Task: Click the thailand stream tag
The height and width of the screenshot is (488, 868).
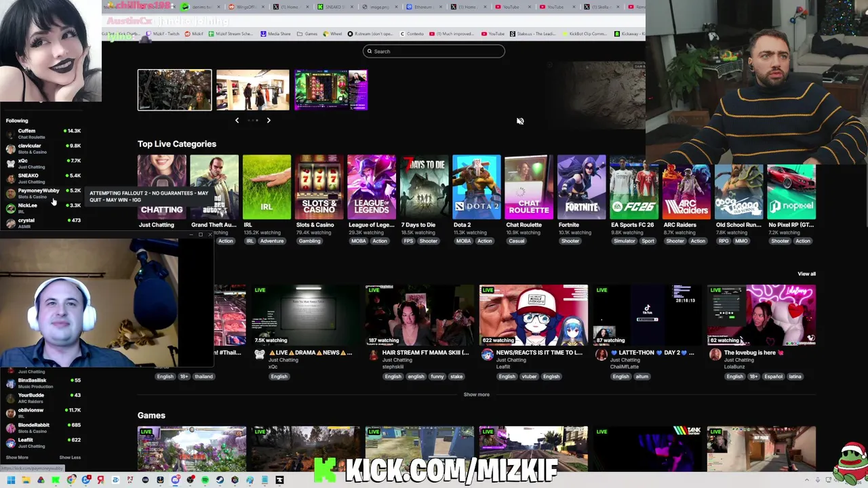Action: [203, 377]
